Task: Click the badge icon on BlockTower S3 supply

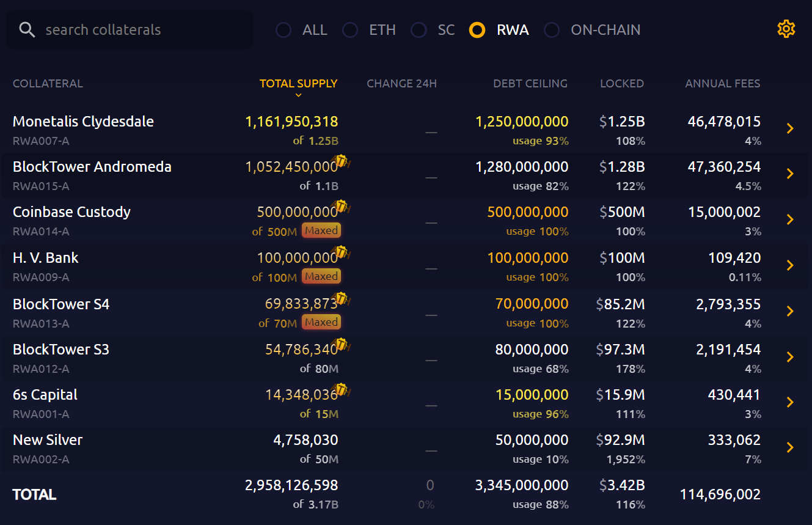Action: pos(342,344)
